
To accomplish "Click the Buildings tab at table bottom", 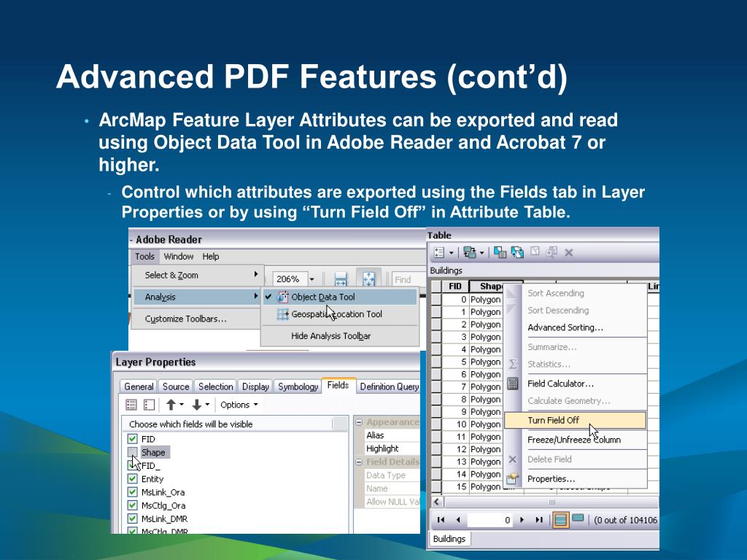I will point(449,539).
